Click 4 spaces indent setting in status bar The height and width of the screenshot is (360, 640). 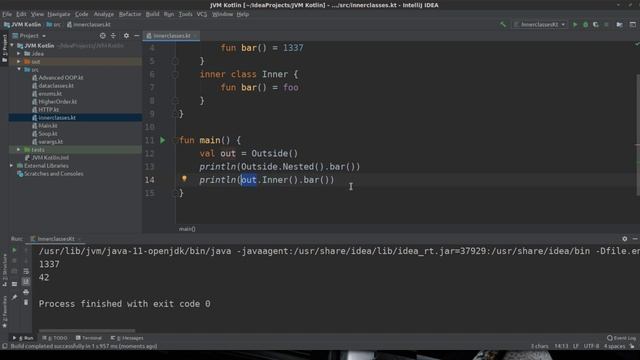[614, 346]
